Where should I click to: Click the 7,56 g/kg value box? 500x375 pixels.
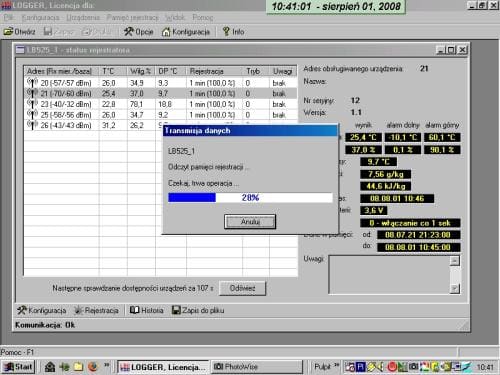(386, 174)
